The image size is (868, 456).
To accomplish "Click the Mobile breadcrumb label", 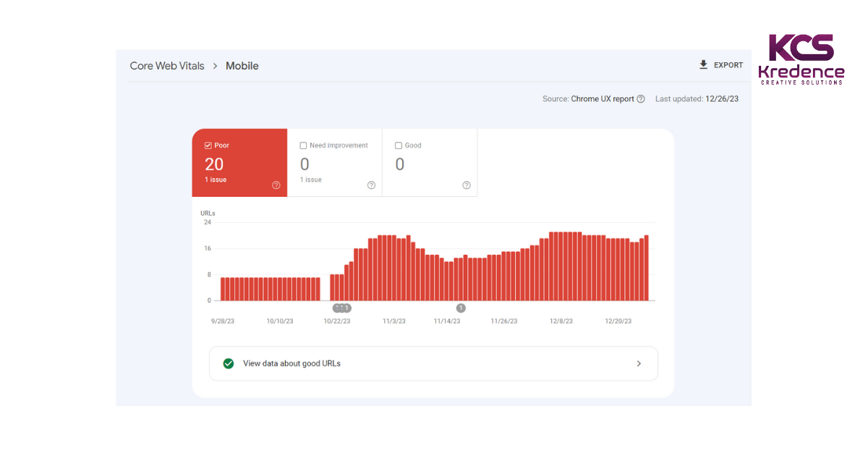I will [242, 66].
